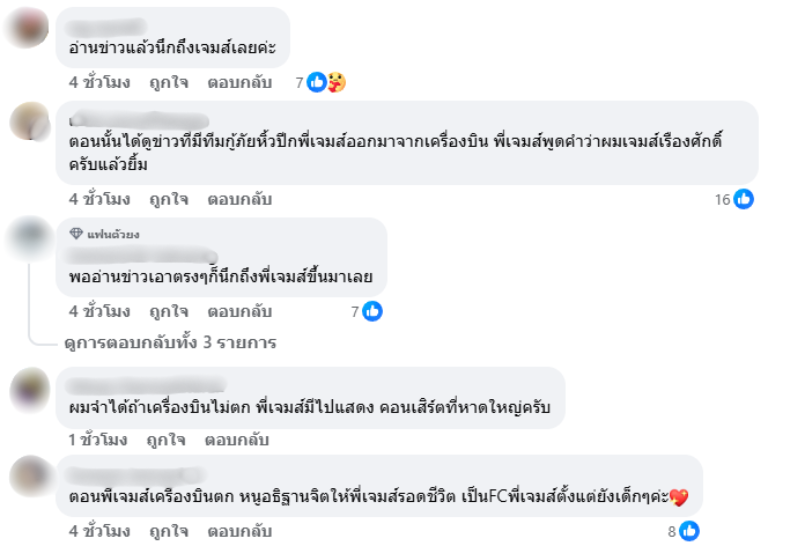Toggle ถูกใจ on the first comment

(169, 83)
